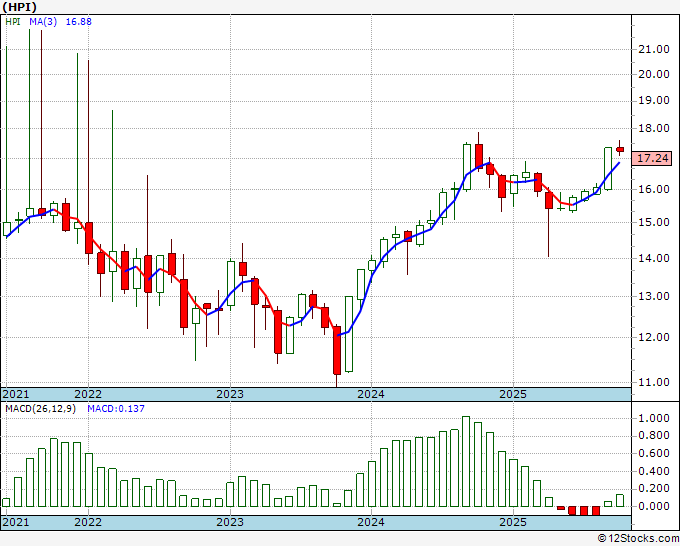Click the 16.00 price axis label
The height and width of the screenshot is (546, 680).
pyautogui.click(x=654, y=190)
